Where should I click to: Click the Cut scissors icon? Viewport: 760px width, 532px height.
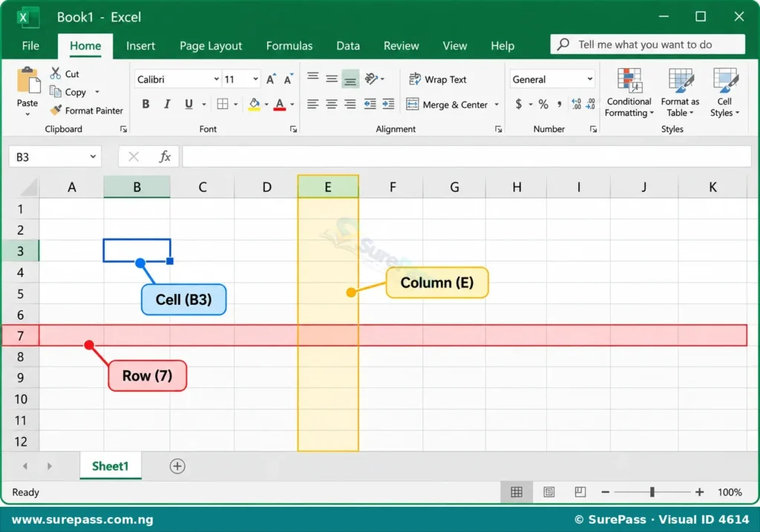[55, 73]
